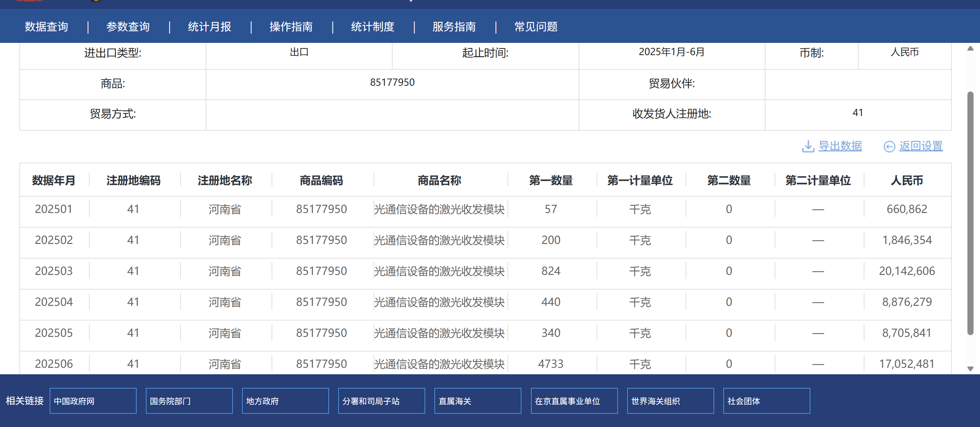The height and width of the screenshot is (427, 980).
Task: Click the download icon beside 导出数据
Action: [808, 146]
